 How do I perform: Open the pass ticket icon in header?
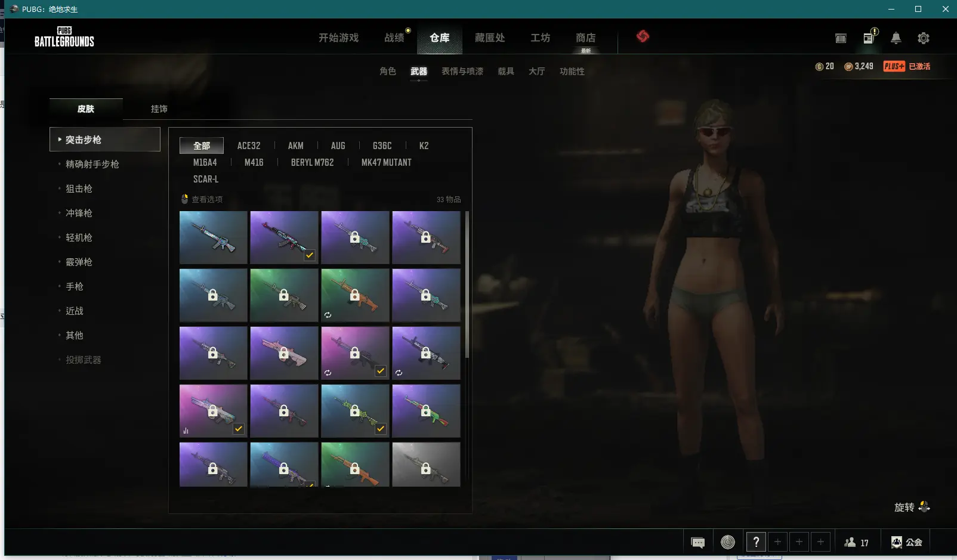[841, 38]
